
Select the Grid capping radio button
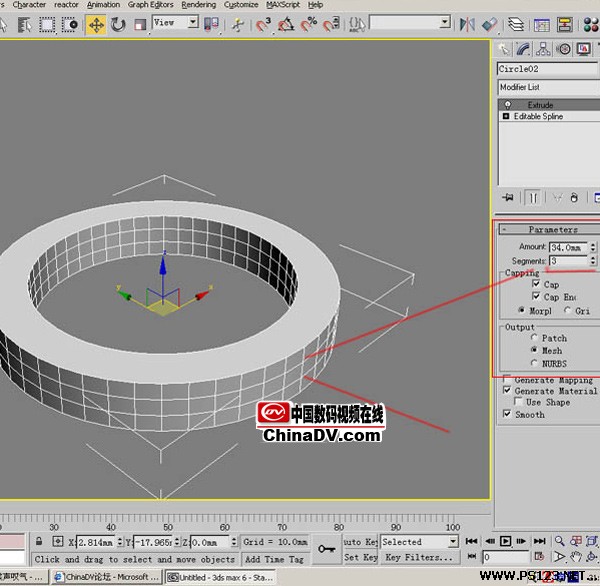click(x=567, y=310)
